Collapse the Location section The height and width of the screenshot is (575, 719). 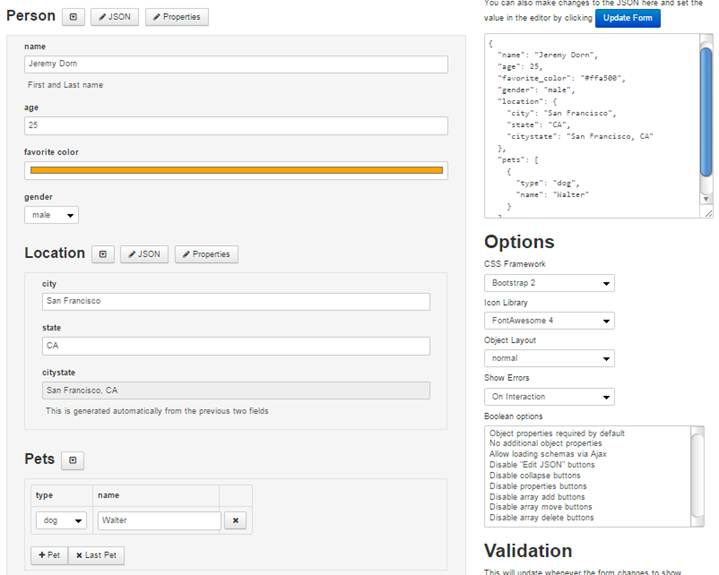click(x=103, y=254)
